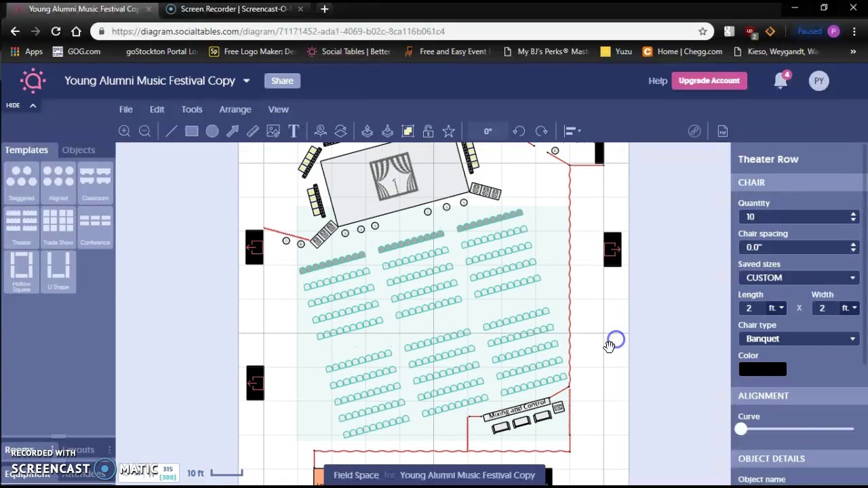Screen dimensions: 868x488
Task: Click the black chair color swatch
Action: (762, 369)
